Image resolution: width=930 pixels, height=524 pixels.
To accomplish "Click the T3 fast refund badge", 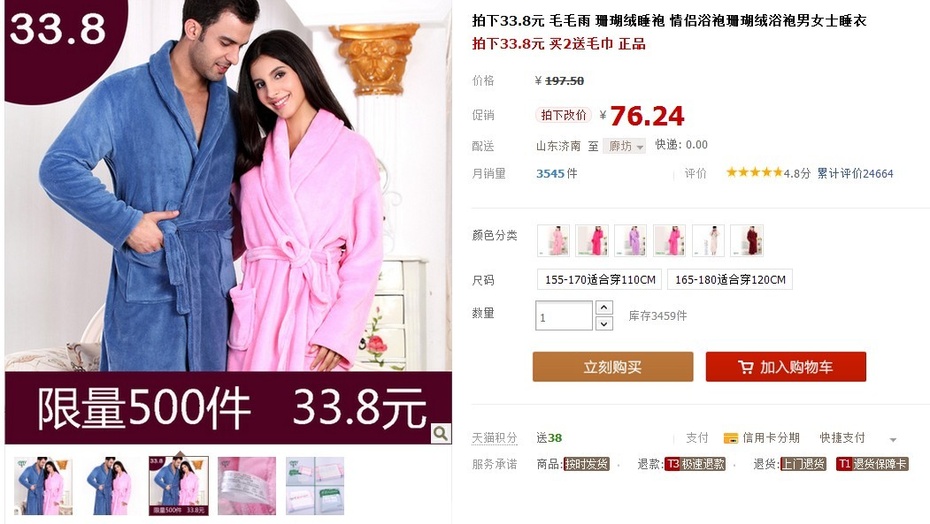I will [695, 464].
